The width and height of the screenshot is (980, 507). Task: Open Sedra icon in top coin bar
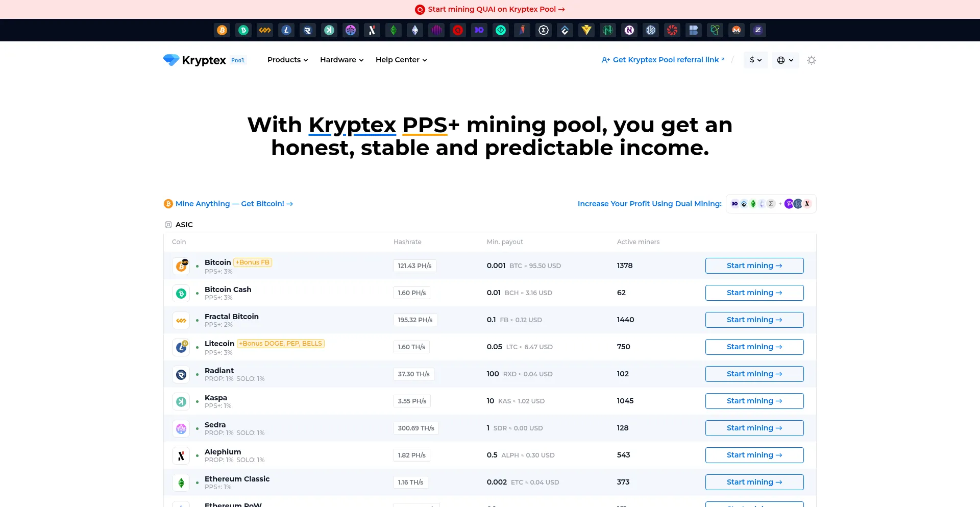351,30
